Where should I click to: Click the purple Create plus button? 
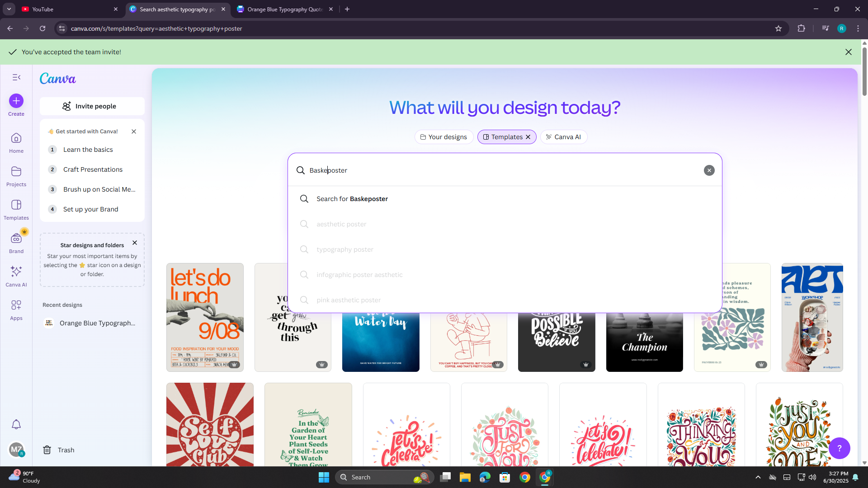16,101
